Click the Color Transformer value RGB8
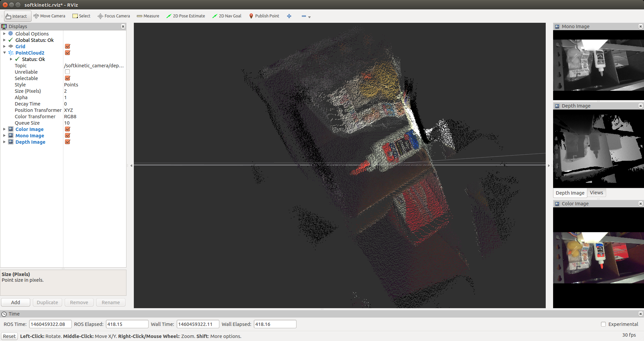 pyautogui.click(x=70, y=116)
